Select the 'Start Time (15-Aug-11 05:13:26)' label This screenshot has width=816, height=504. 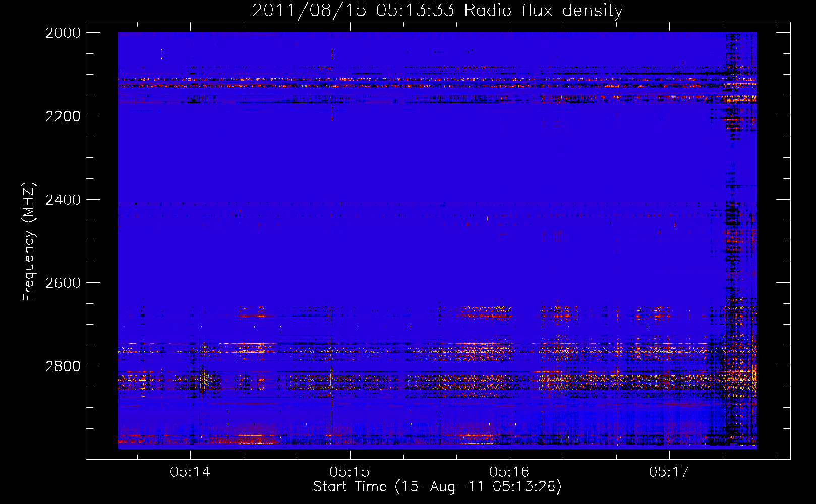tap(437, 487)
